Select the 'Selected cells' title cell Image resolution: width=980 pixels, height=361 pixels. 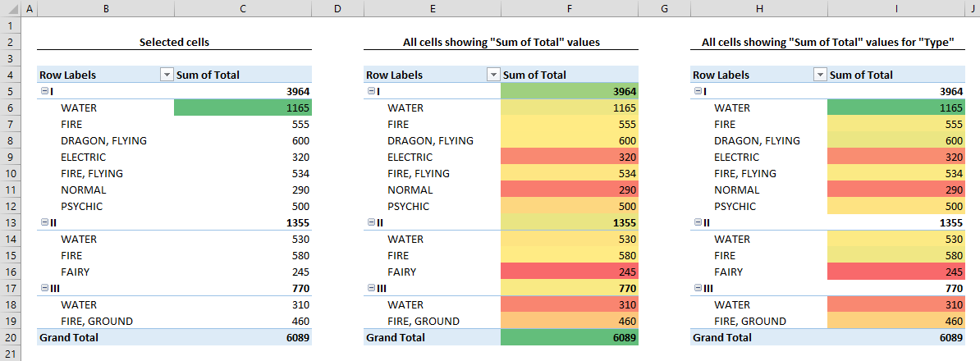[x=174, y=43]
